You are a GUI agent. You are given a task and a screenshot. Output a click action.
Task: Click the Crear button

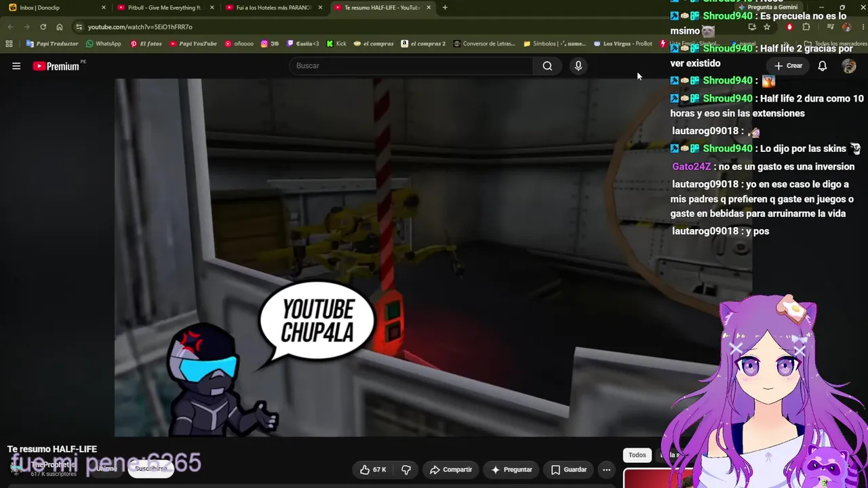(x=789, y=66)
